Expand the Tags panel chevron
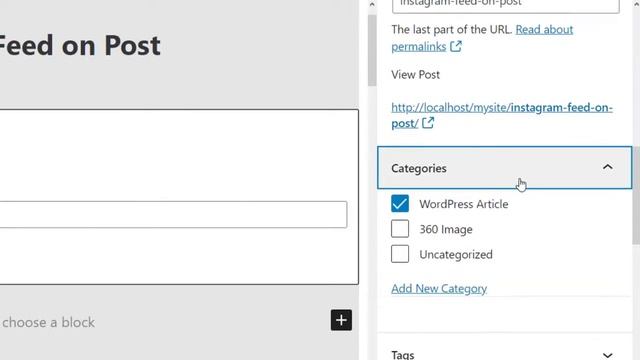Viewport: 640px width, 360px height. [x=607, y=355]
